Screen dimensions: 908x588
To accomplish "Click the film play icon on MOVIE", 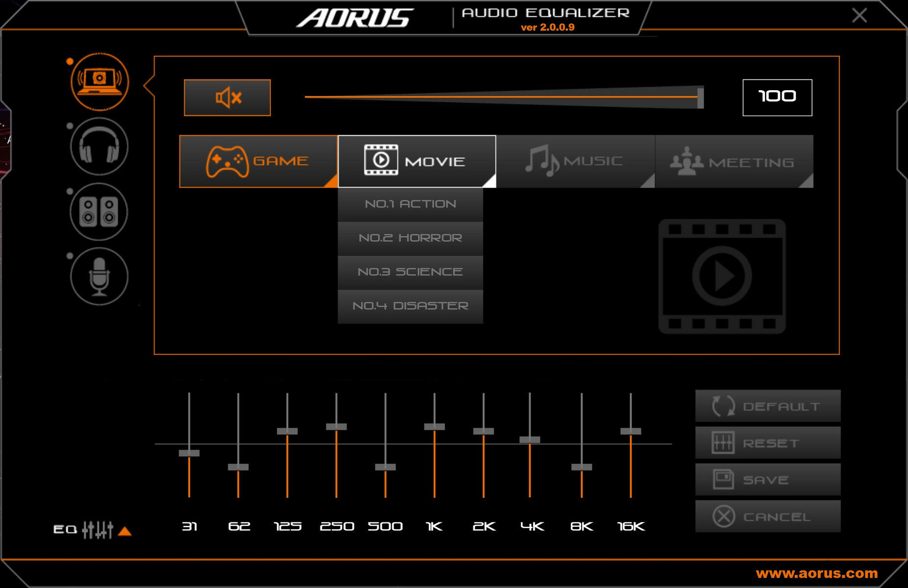I will [x=381, y=160].
